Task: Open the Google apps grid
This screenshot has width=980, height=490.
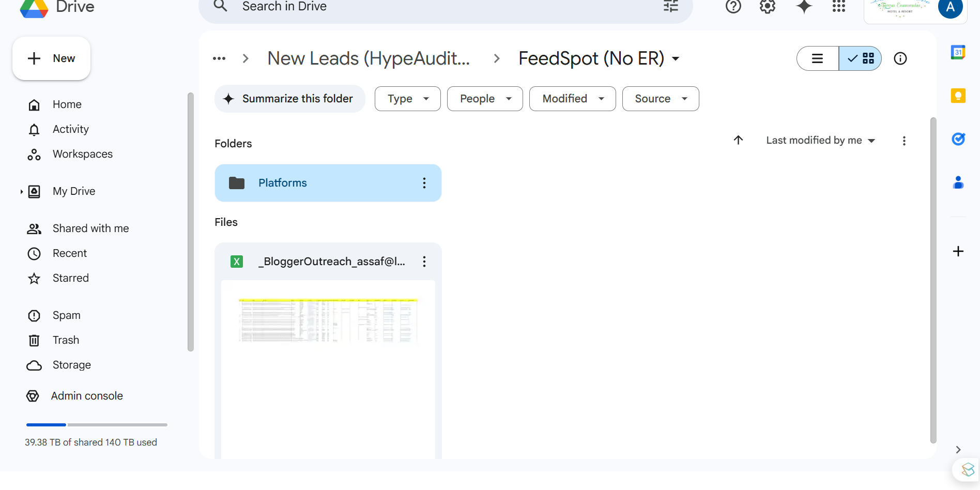Action: pos(839,7)
